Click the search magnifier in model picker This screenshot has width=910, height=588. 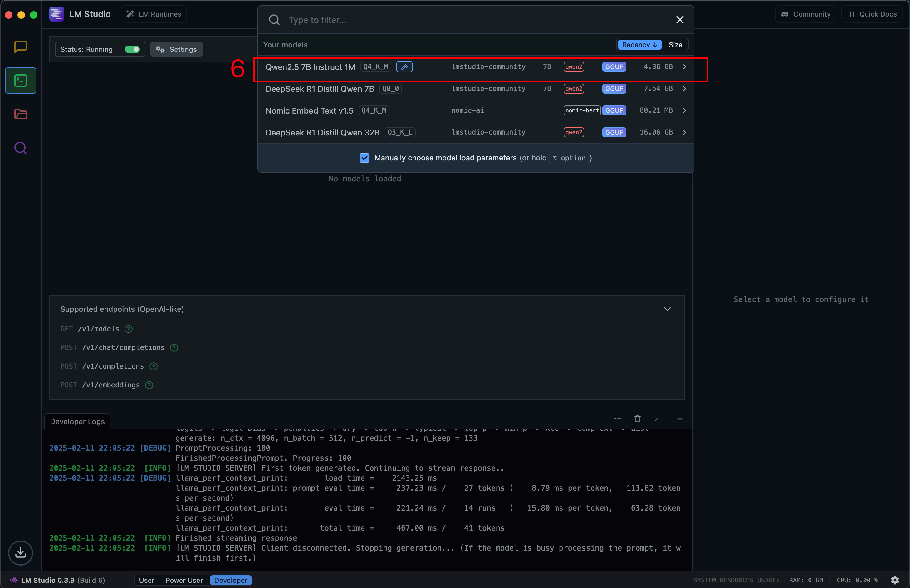274,20
